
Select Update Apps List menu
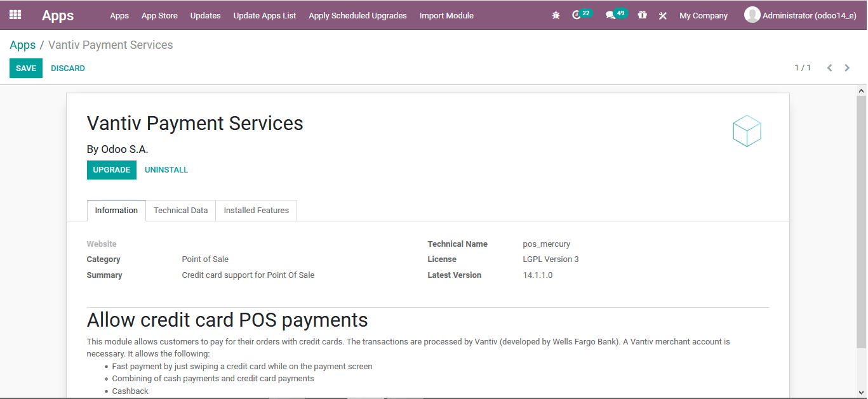tap(265, 15)
